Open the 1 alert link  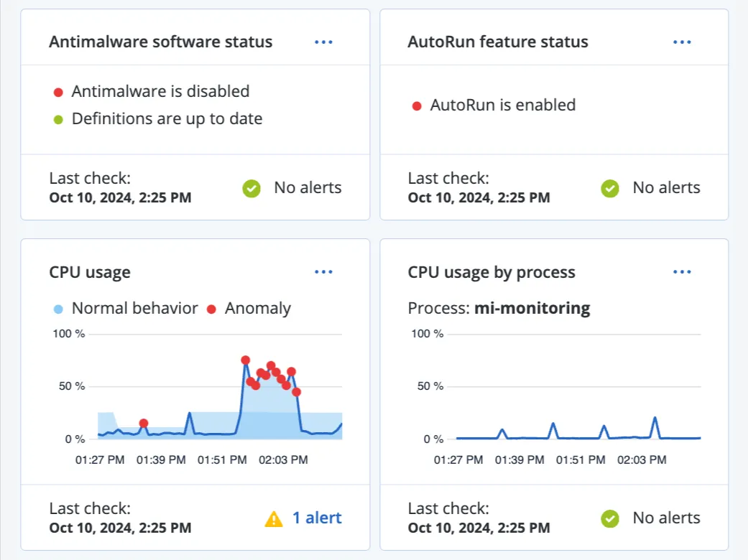[x=316, y=518]
